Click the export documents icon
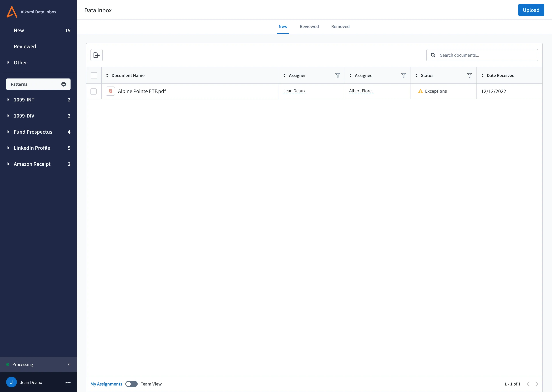The image size is (552, 392). (x=96, y=55)
